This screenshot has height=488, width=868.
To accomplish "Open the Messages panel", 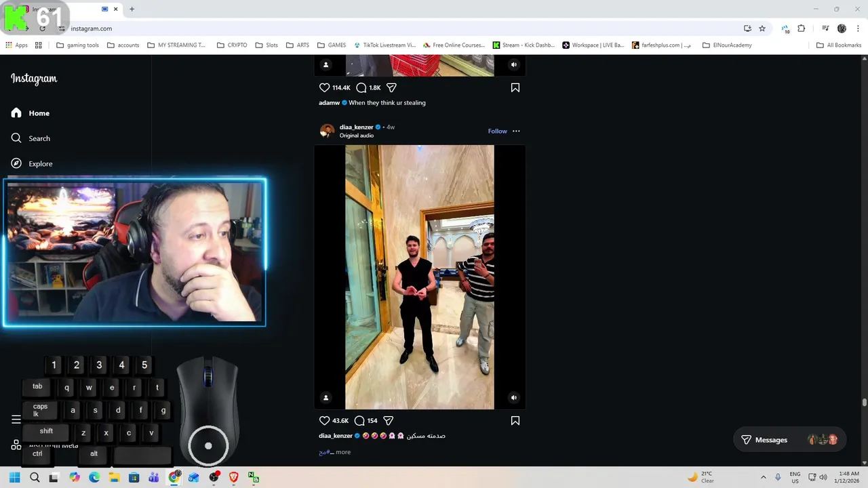I will [789, 440].
